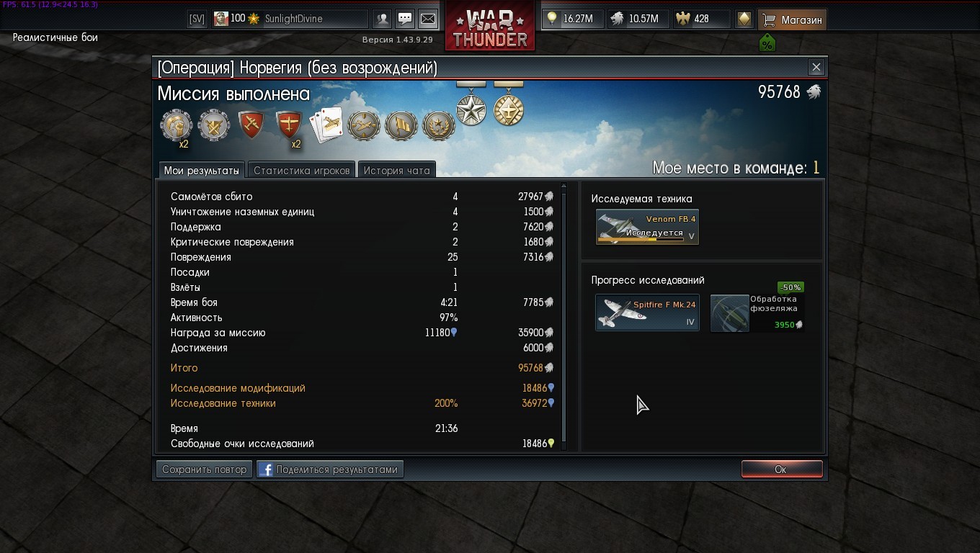
Task: Click the golden eagles premium icon
Action: click(x=744, y=19)
